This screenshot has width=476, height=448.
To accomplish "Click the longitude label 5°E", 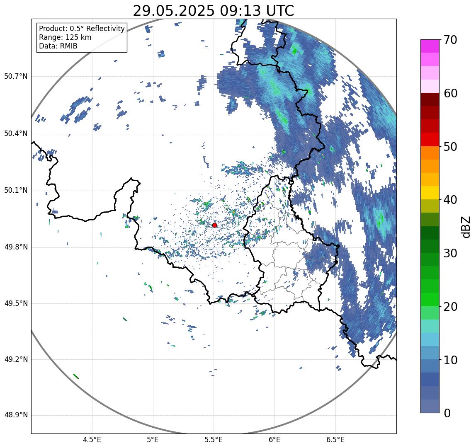I will click(x=153, y=440).
